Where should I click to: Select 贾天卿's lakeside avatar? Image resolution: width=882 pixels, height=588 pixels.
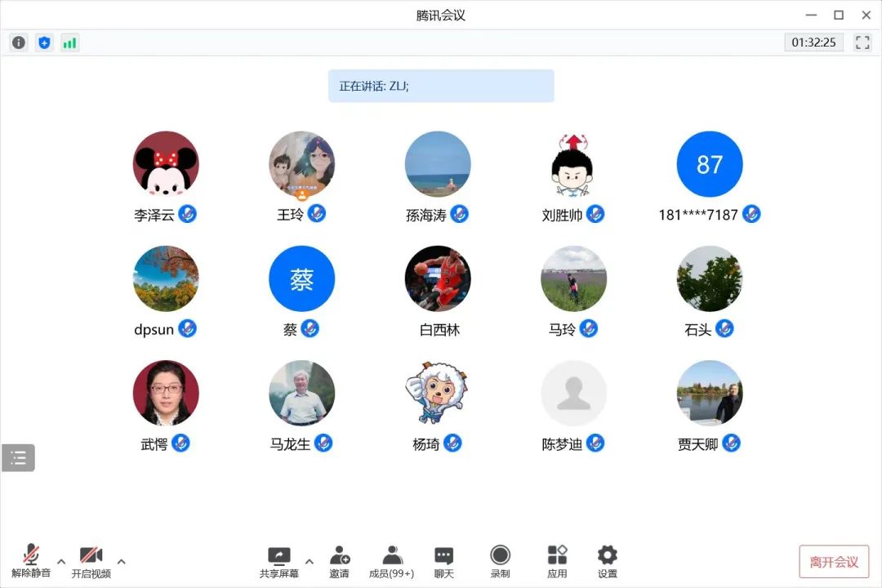pyautogui.click(x=710, y=393)
